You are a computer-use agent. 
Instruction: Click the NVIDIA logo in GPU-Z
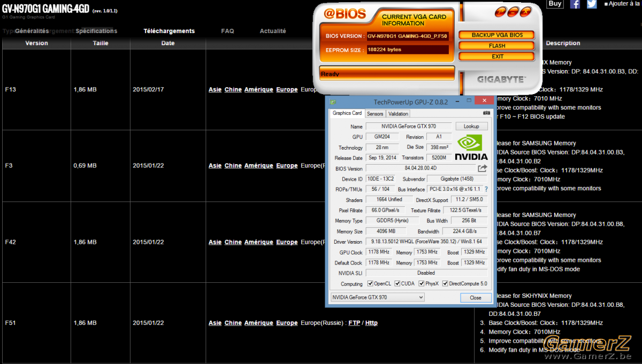pos(471,147)
